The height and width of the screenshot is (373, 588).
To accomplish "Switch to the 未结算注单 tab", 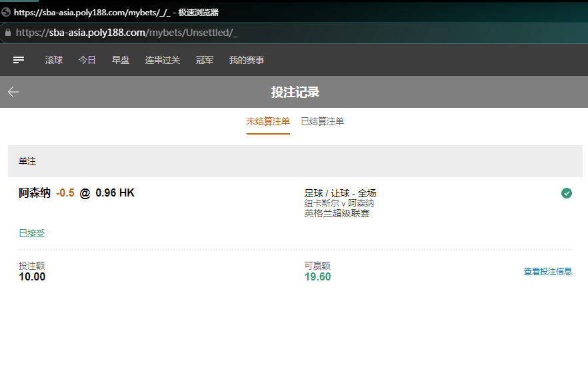I will tap(268, 121).
